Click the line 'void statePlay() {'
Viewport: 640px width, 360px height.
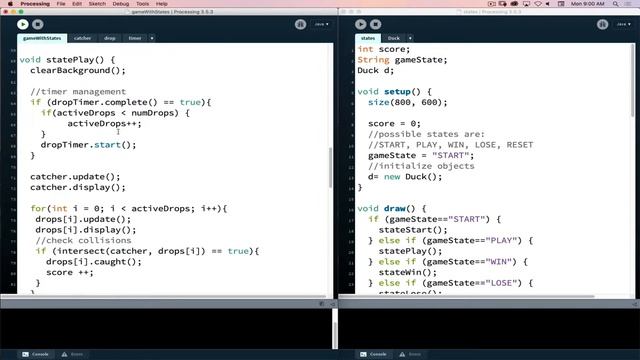pos(67,60)
